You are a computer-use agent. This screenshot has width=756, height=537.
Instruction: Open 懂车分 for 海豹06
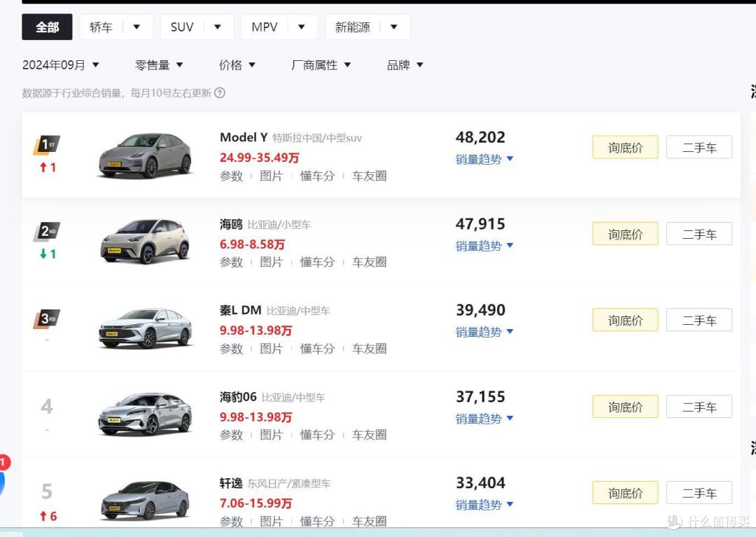click(x=317, y=435)
